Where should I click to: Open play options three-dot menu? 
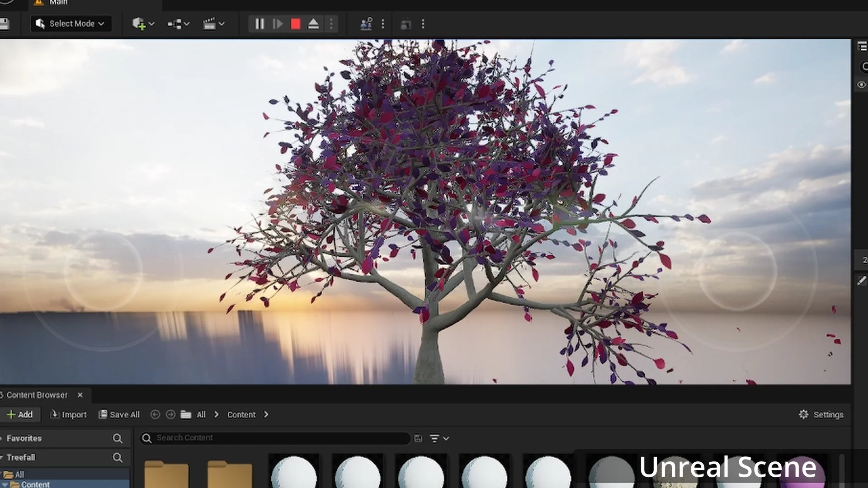(331, 23)
